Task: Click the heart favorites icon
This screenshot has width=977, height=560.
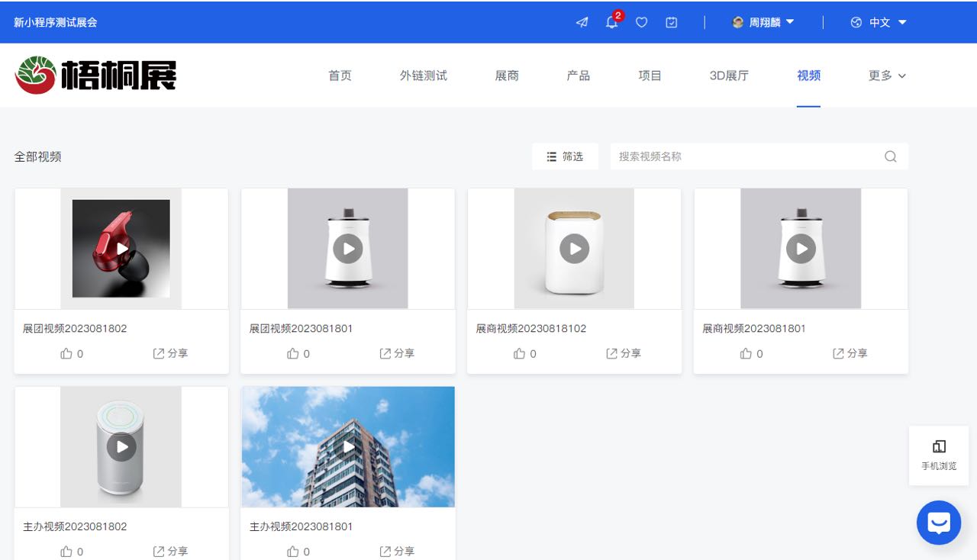Action: tap(641, 22)
